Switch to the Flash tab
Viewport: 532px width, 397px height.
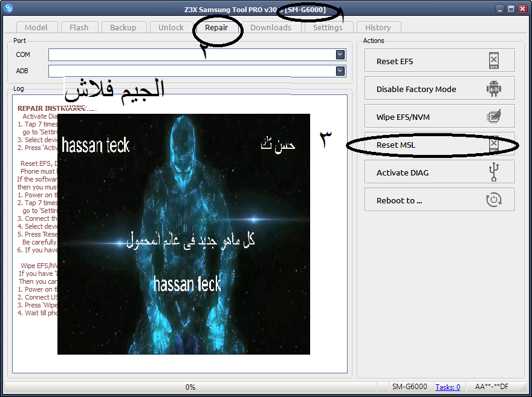click(x=79, y=27)
